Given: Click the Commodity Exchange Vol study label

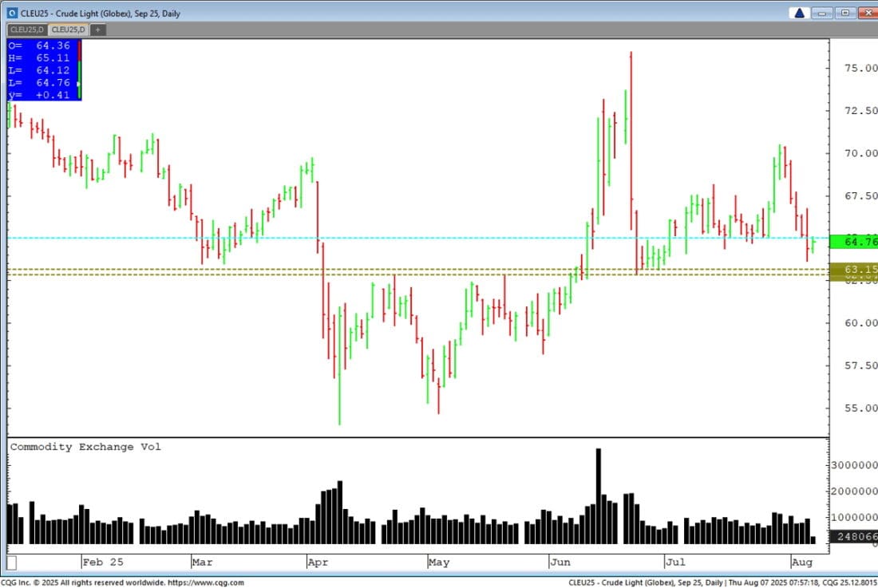Looking at the screenshot, I should pyautogui.click(x=85, y=447).
